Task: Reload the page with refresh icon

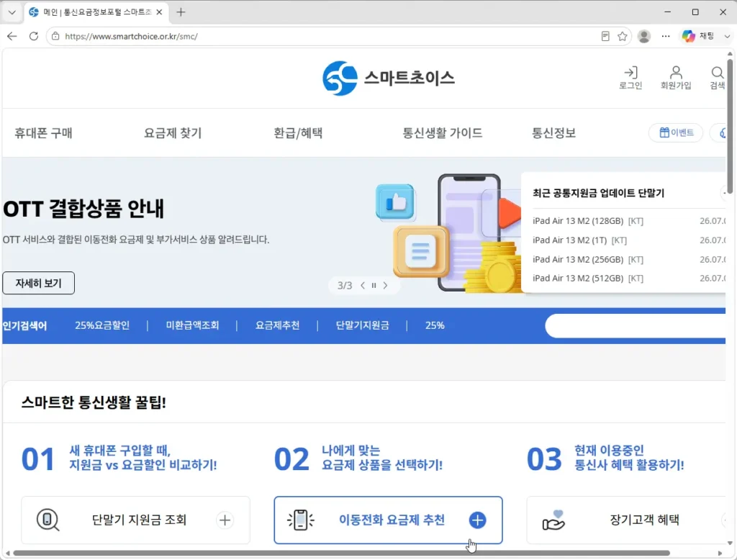Action: point(33,36)
